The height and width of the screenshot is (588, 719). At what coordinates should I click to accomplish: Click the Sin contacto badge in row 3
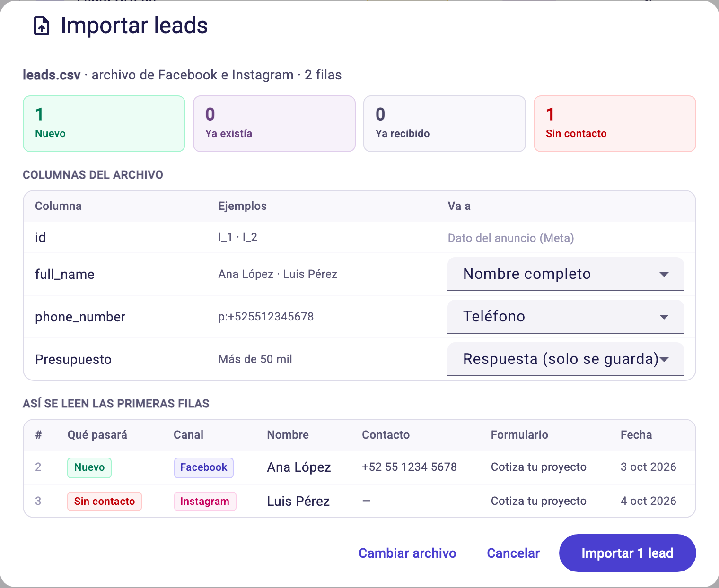pos(105,502)
